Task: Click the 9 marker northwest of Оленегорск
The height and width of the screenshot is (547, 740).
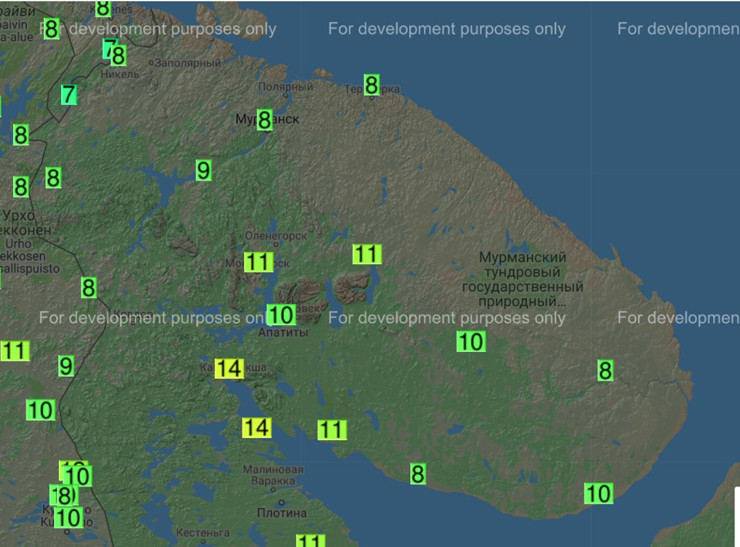Action: [x=203, y=170]
